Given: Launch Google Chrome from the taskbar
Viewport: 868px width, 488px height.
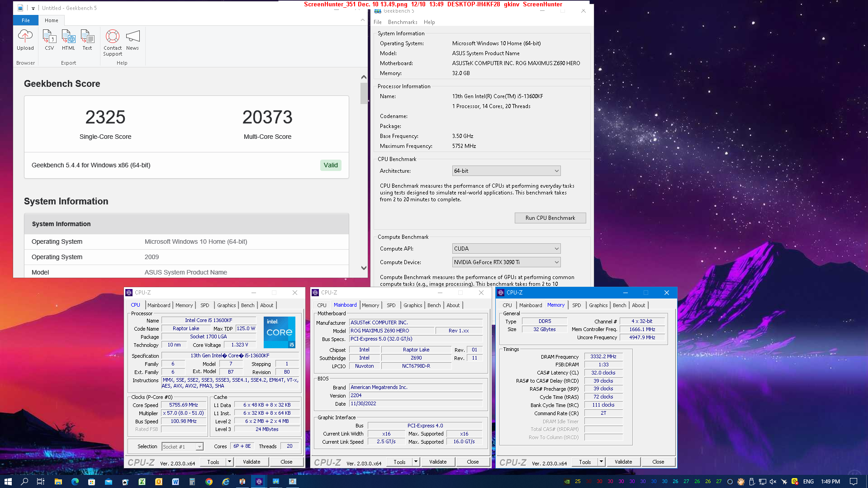Looking at the screenshot, I should [209, 481].
